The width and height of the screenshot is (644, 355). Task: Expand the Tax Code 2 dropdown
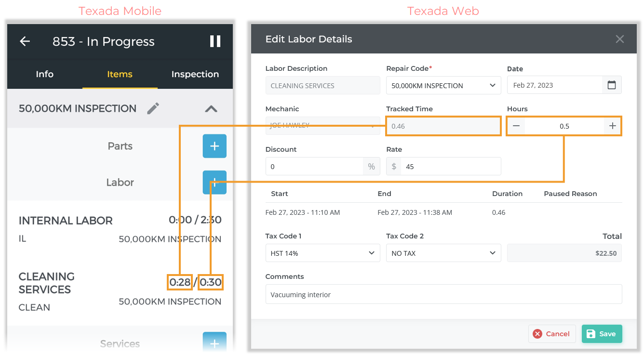click(x=443, y=253)
